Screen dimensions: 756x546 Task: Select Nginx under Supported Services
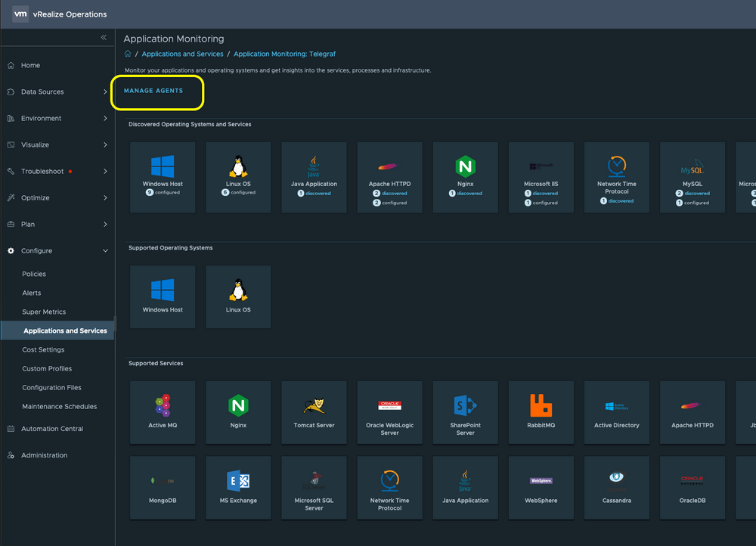(238, 412)
